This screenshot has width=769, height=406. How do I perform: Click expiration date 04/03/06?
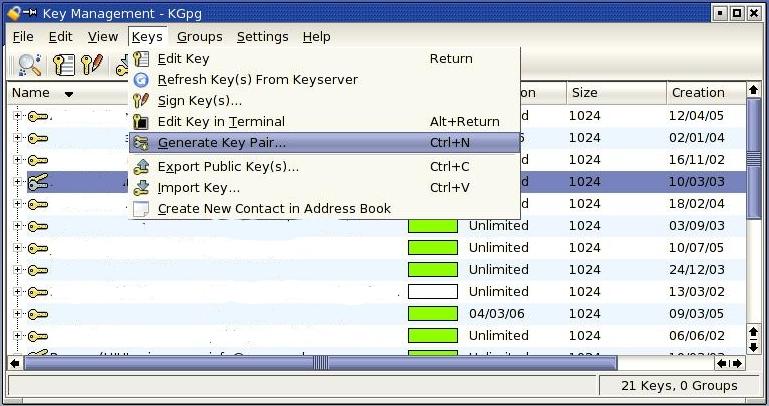496,314
